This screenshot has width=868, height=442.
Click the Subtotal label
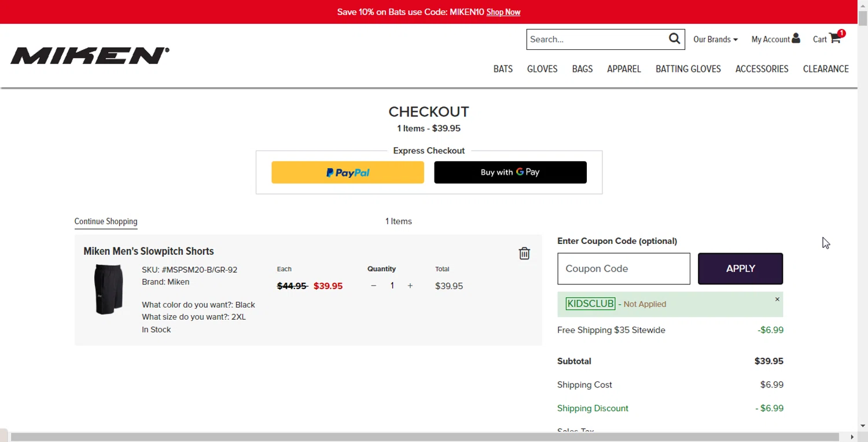click(x=574, y=361)
